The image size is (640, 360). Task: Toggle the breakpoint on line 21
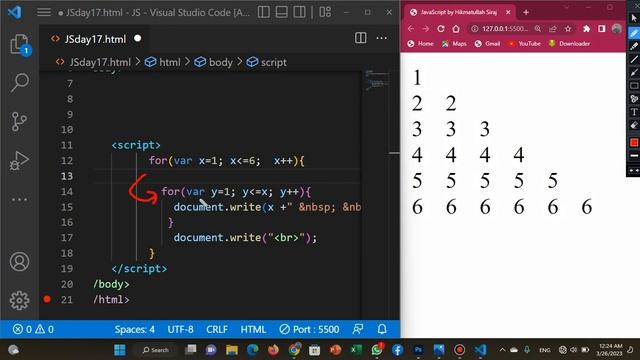click(x=47, y=299)
